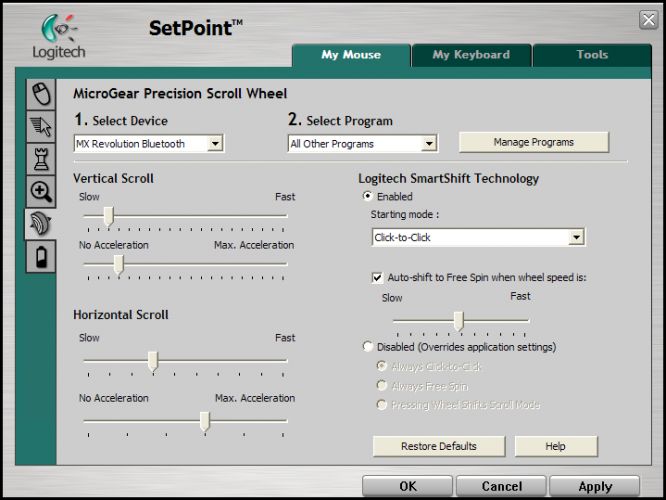666x500 pixels.
Task: Click the Auto-shift wheel speed slider thumb
Action: pos(459,322)
